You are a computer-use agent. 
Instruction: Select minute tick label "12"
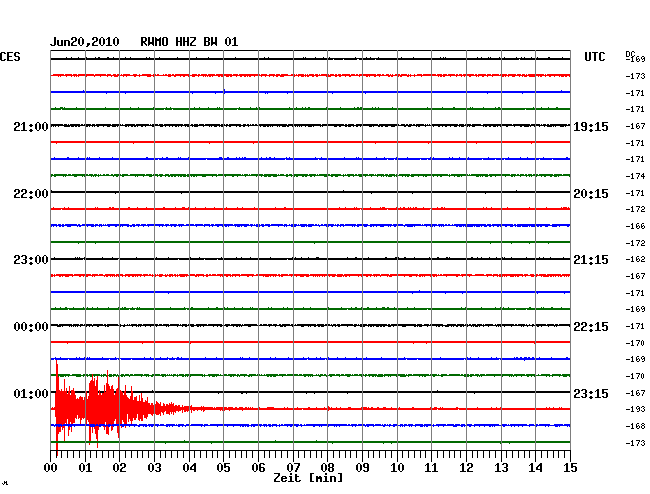pos(466,468)
